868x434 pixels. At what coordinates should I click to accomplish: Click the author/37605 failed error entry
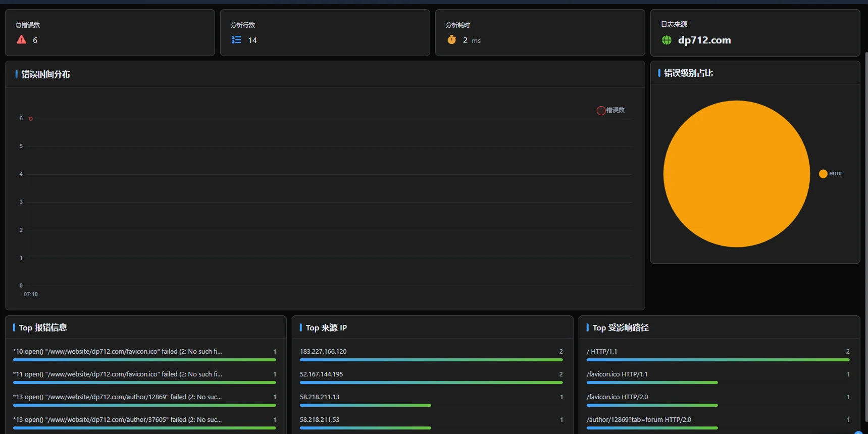(x=118, y=420)
